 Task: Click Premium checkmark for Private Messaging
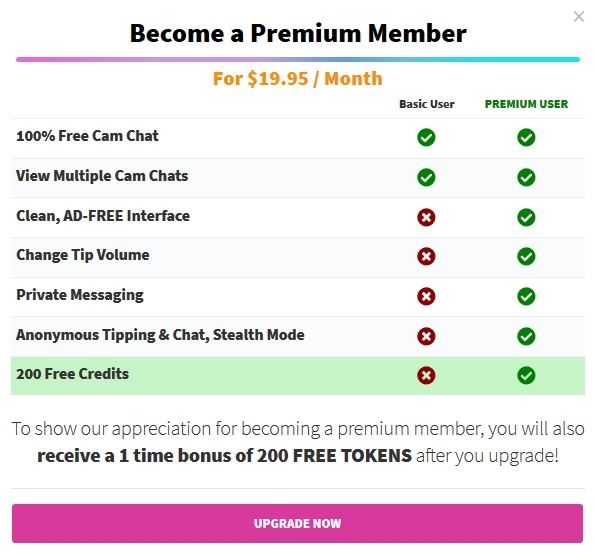[526, 296]
